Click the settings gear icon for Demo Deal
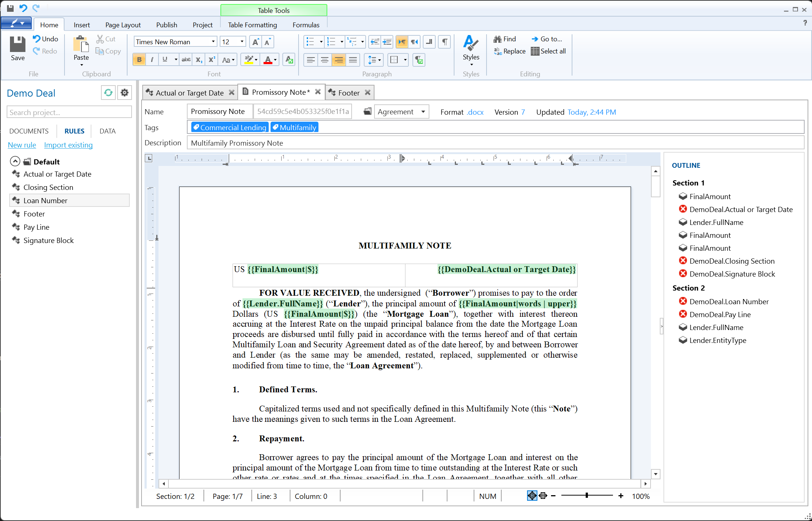The width and height of the screenshot is (812, 521). (124, 93)
